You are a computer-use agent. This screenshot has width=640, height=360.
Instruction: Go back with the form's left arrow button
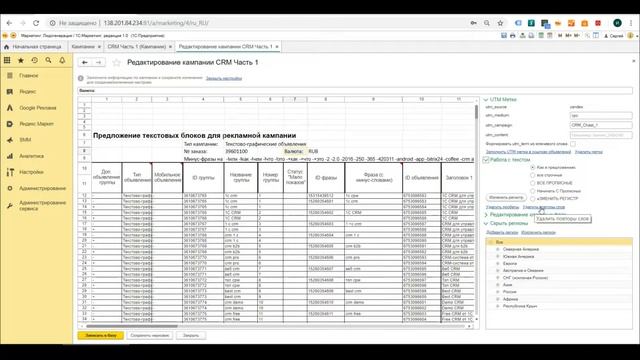(85, 62)
